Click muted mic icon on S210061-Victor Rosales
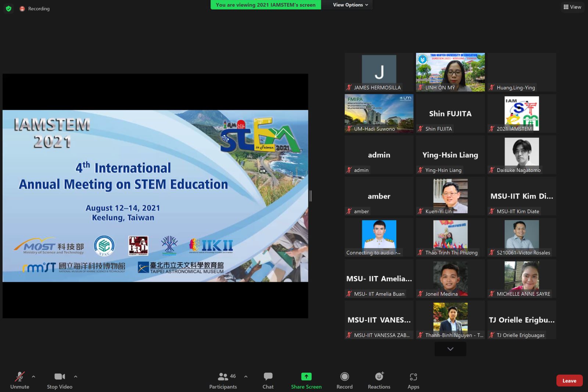 point(492,252)
